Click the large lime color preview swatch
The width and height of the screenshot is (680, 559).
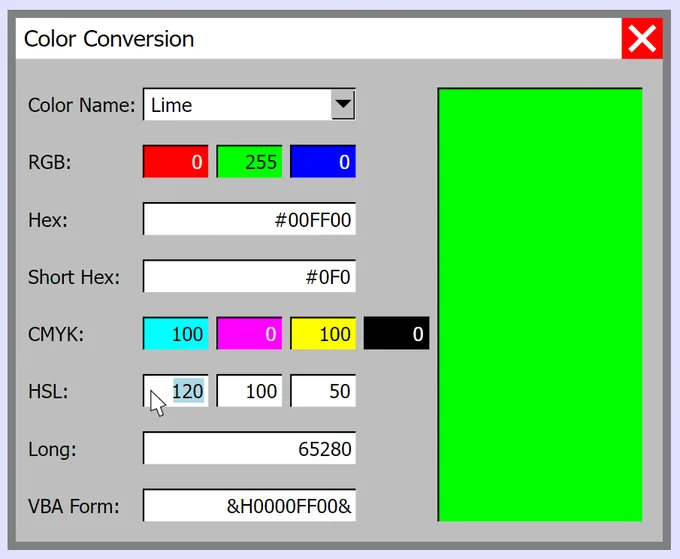[540, 304]
